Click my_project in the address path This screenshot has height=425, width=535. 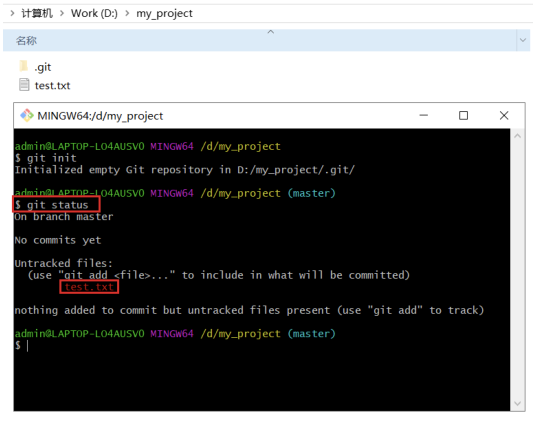(x=164, y=14)
